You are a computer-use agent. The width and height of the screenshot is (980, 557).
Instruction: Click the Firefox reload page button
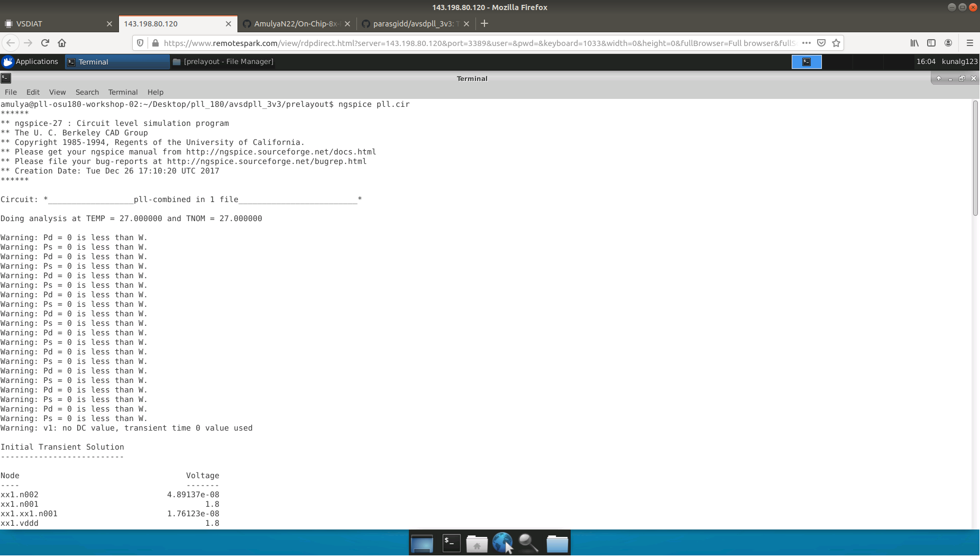[x=45, y=43]
